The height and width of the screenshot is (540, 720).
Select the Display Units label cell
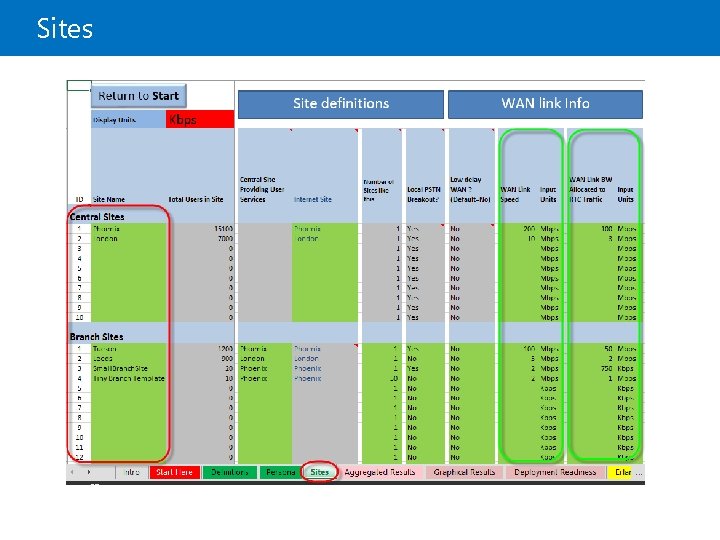tap(129, 119)
